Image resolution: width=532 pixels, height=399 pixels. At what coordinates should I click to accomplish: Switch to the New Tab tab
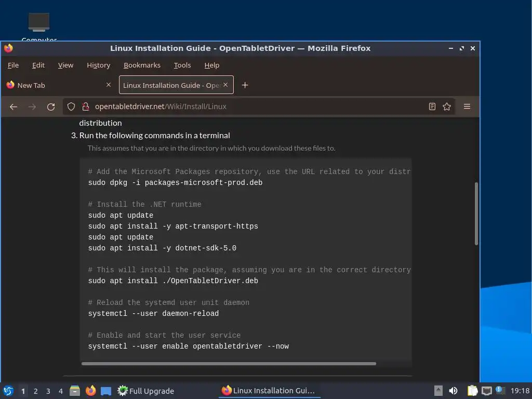(x=58, y=85)
